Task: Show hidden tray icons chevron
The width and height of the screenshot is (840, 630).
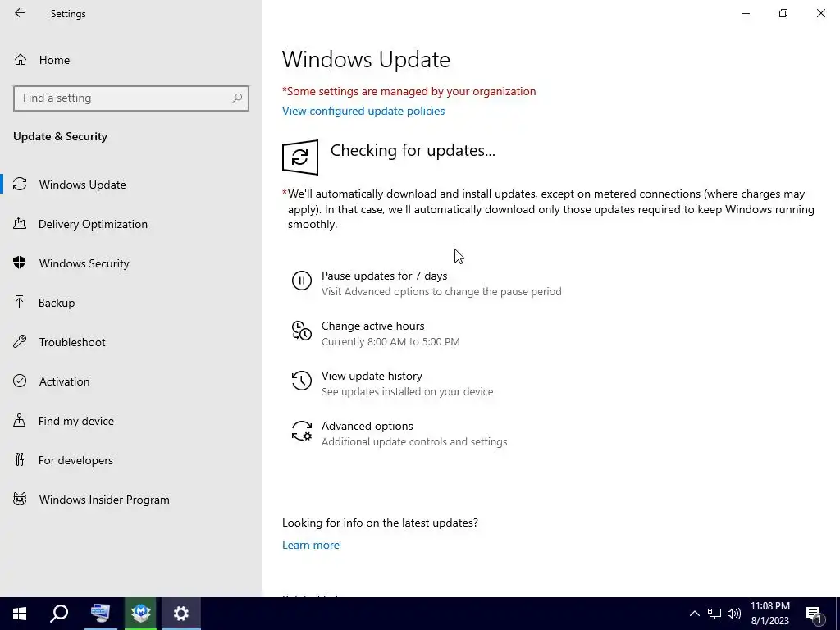Action: click(x=694, y=614)
